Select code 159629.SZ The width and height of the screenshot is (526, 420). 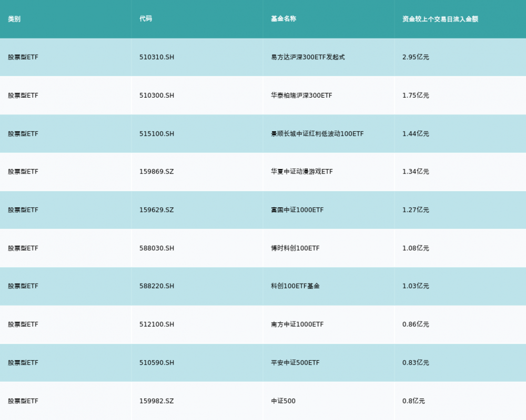(x=157, y=210)
